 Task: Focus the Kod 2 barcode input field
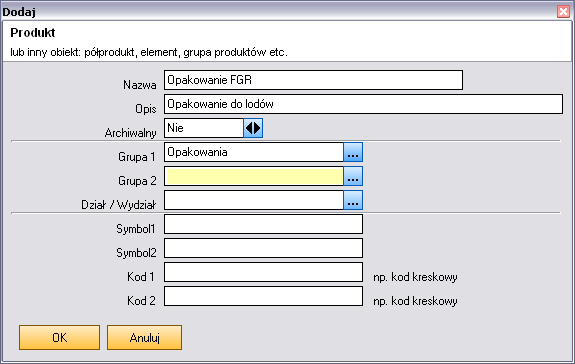click(263, 296)
